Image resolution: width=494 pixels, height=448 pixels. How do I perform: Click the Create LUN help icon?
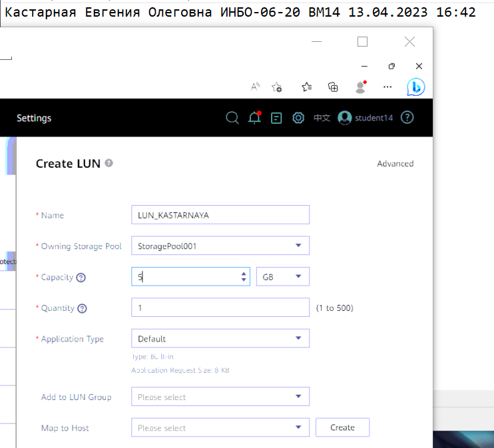(109, 163)
